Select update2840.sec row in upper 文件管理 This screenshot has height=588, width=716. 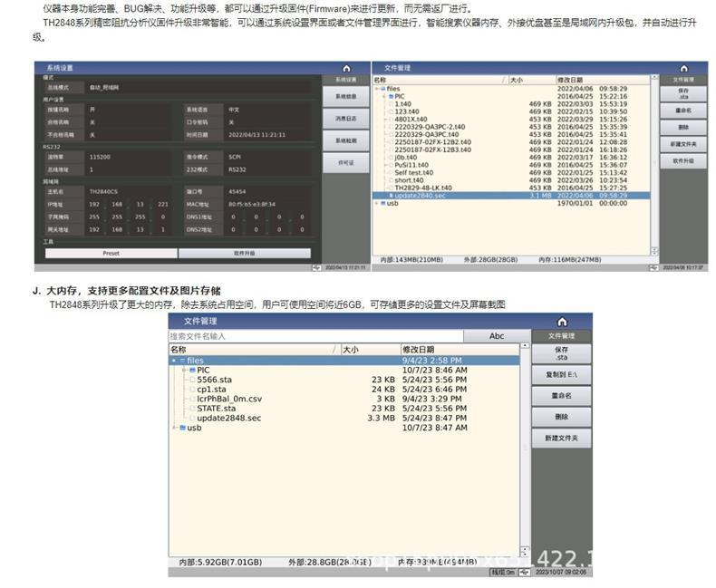pyautogui.click(x=511, y=196)
